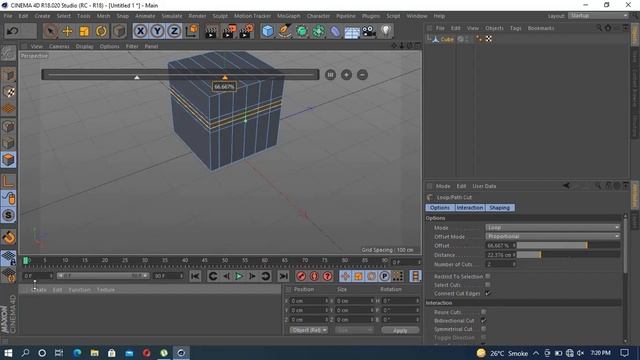Open Microsoft Edge from taskbar
This screenshot has width=640, height=360.
click(77, 353)
